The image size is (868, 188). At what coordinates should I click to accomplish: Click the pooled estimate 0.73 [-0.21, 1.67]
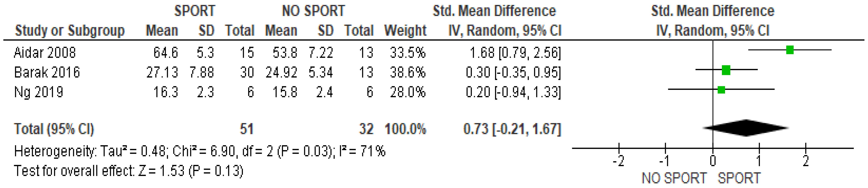coord(512,129)
